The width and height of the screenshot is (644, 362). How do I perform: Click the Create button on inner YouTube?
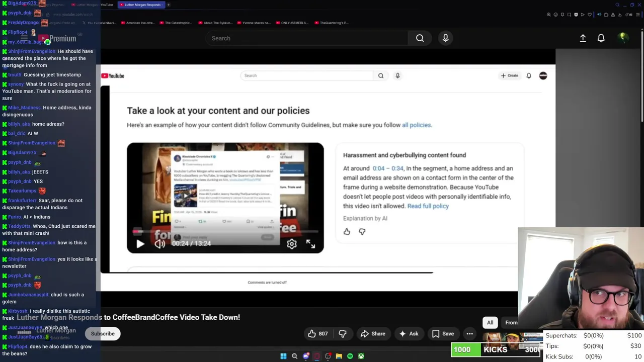[509, 75]
